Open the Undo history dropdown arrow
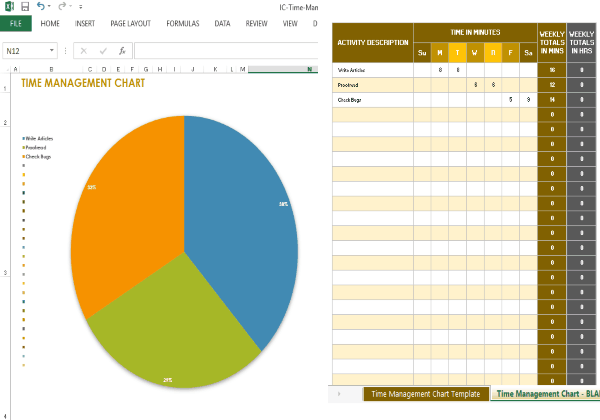Image resolution: width=600 pixels, height=420 pixels. [x=49, y=7]
